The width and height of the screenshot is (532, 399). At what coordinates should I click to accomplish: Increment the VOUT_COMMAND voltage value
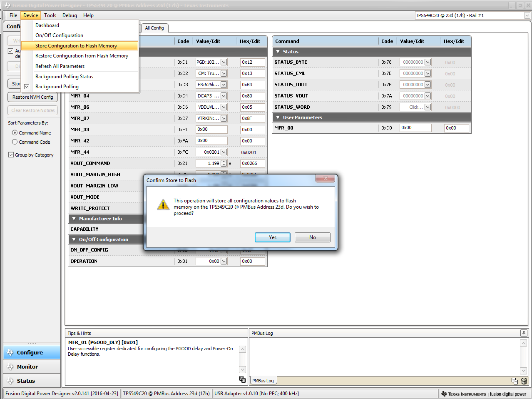pos(224,162)
